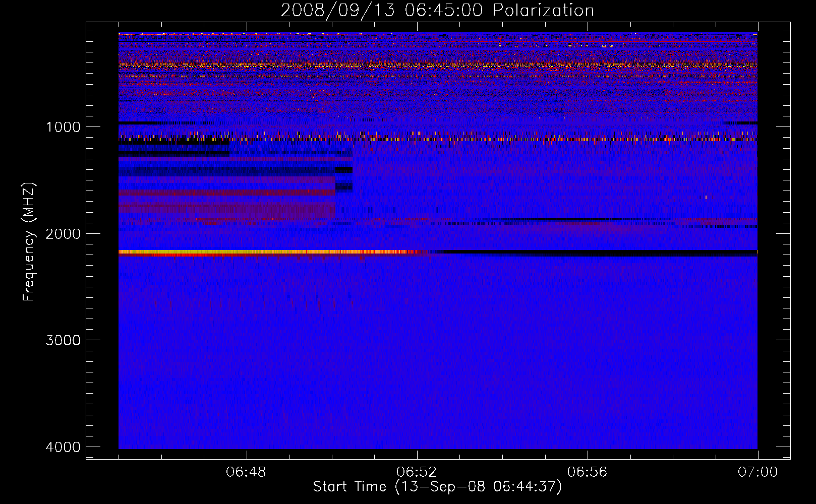Click the 06:52 time tick label
This screenshot has width=816, height=504.
pyautogui.click(x=417, y=472)
